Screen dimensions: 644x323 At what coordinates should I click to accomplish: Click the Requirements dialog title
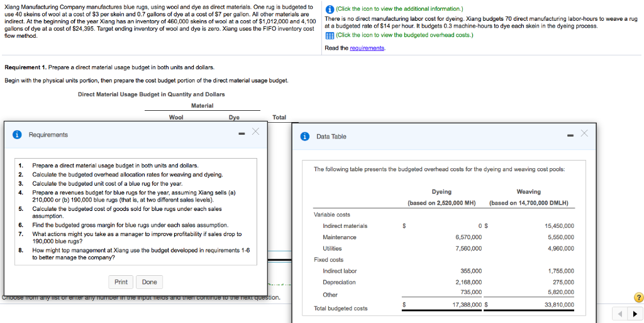pyautogui.click(x=48, y=135)
